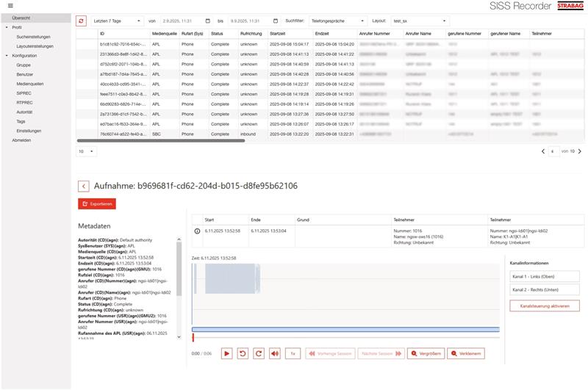Open Medienquellen in the sidebar
Screen dimensions: 588x390
click(x=30, y=84)
